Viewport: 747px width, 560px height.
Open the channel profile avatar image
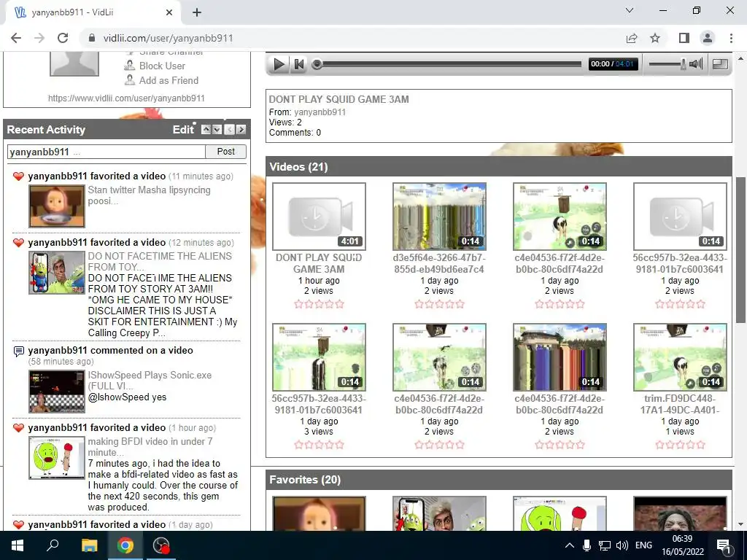tap(74, 64)
